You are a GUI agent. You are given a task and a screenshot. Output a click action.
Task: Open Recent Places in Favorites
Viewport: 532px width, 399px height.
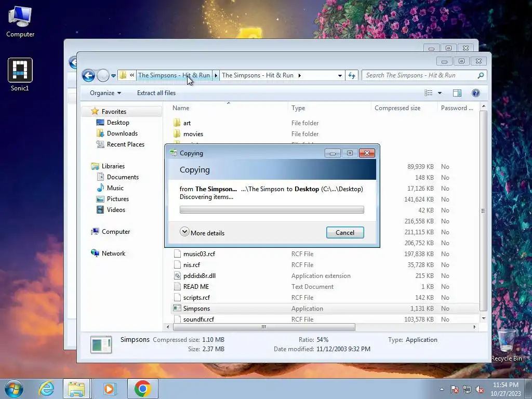[126, 144]
